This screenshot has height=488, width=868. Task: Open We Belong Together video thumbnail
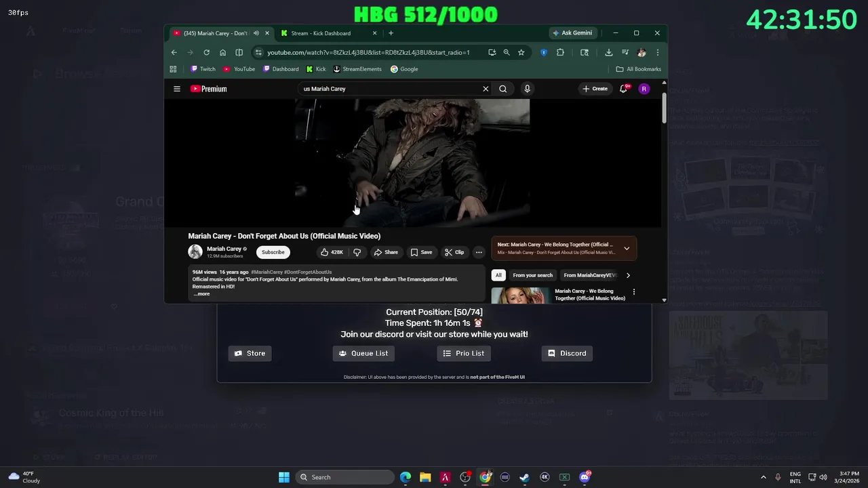click(x=520, y=295)
